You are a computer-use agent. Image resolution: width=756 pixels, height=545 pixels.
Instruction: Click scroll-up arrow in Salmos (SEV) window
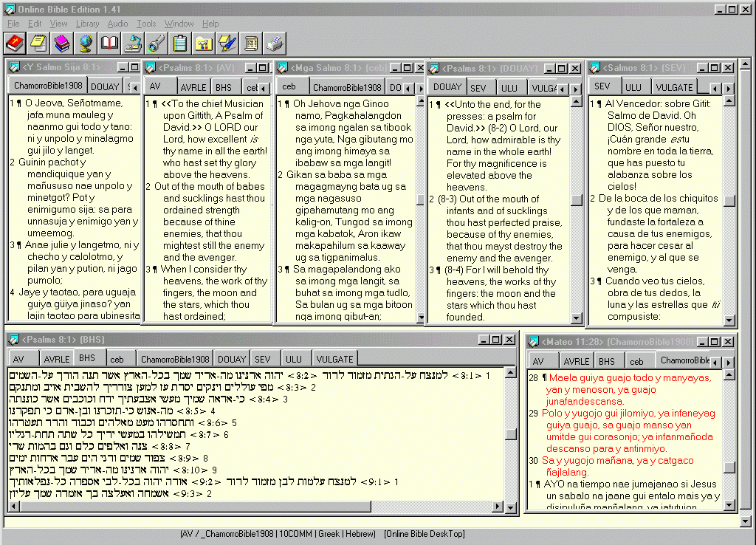coord(729,101)
